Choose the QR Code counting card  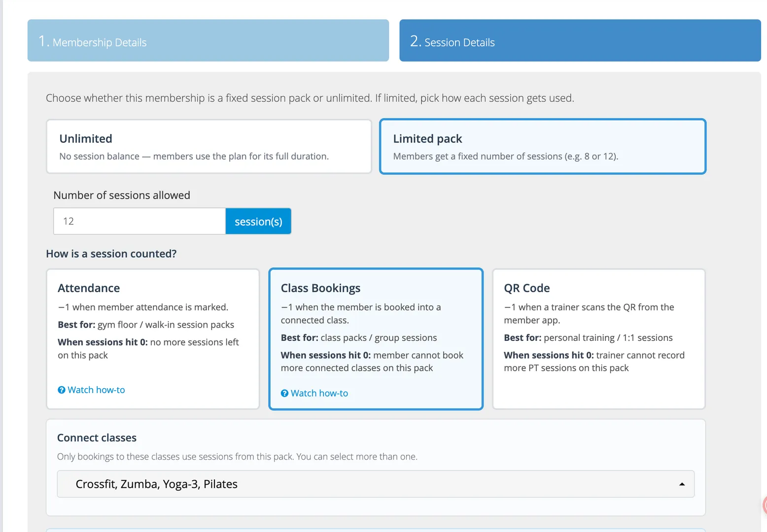pos(599,339)
